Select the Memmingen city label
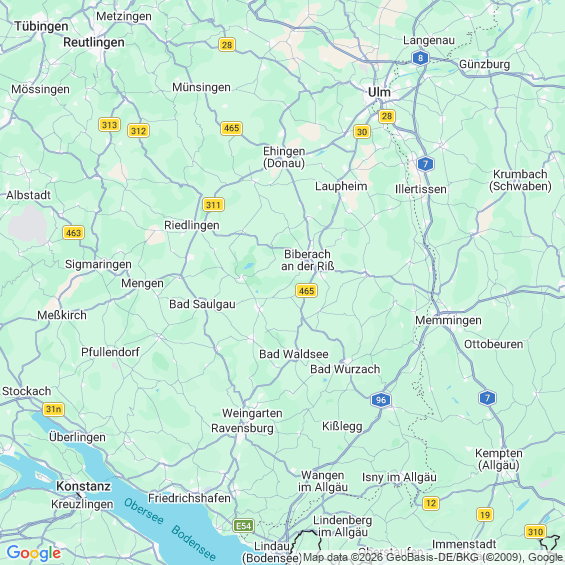Image resolution: width=565 pixels, height=565 pixels. click(448, 320)
